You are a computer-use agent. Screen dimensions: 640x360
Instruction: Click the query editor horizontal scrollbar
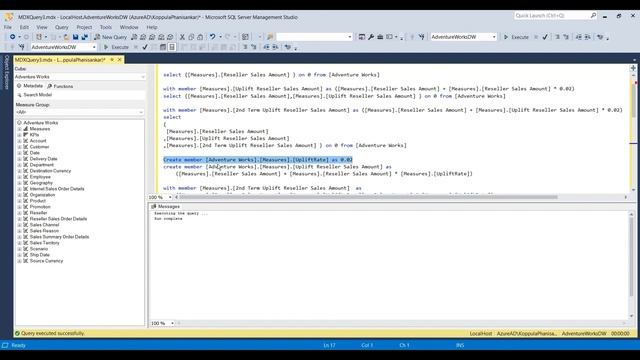368,197
